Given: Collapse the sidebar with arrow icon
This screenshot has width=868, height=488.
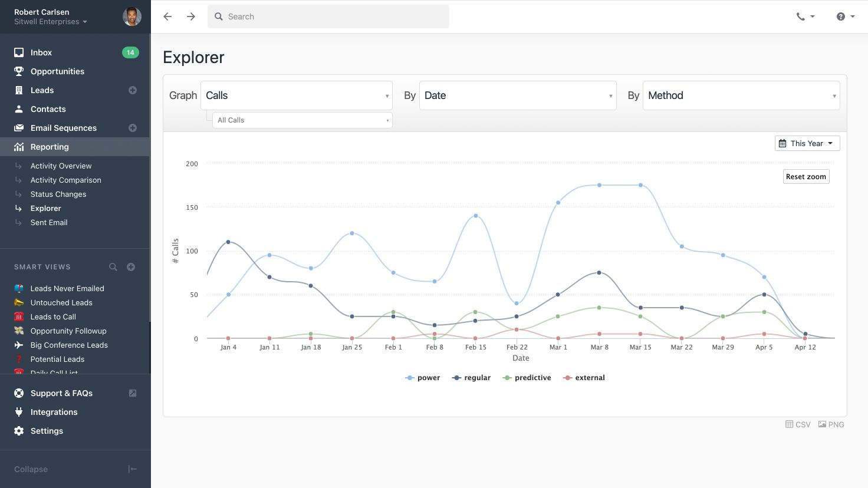Looking at the screenshot, I should pos(133,469).
